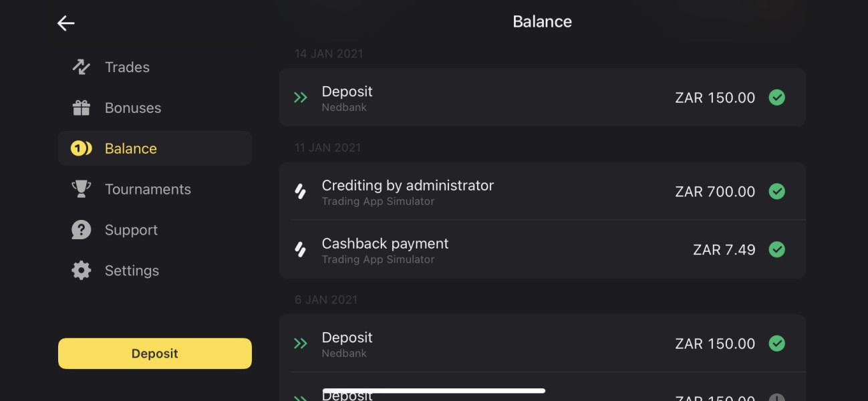Screen dimensions: 868x401
Task: View the 6 Jan Nedbank Deposit transaction
Action: [542, 344]
